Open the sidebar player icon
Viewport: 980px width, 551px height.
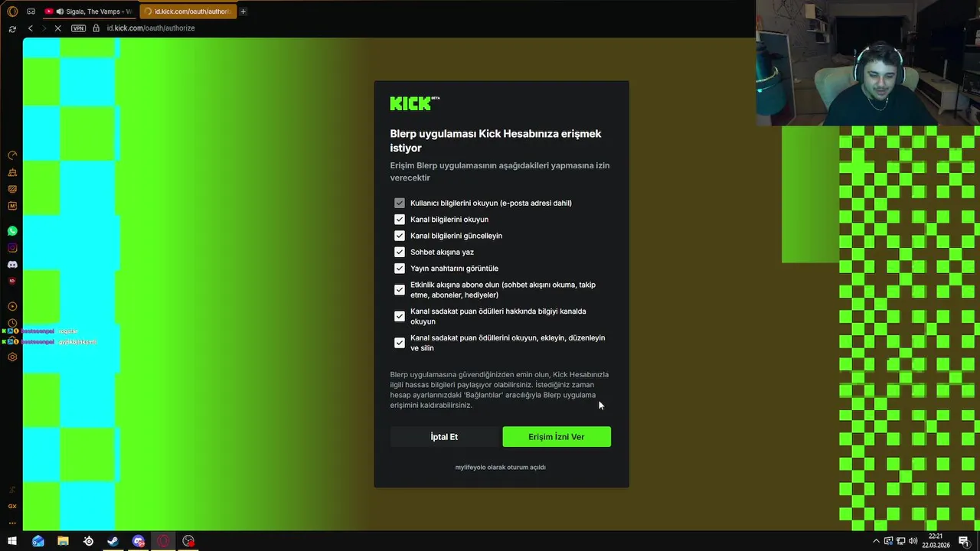coord(12,306)
